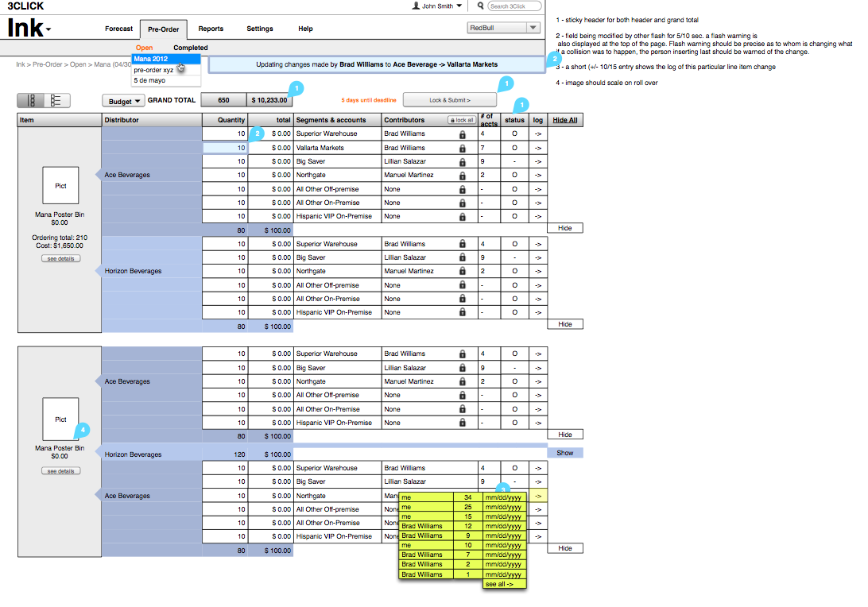The height and width of the screenshot is (607, 868).
Task: Open the log arrow for Vallarta Markets
Action: [538, 149]
